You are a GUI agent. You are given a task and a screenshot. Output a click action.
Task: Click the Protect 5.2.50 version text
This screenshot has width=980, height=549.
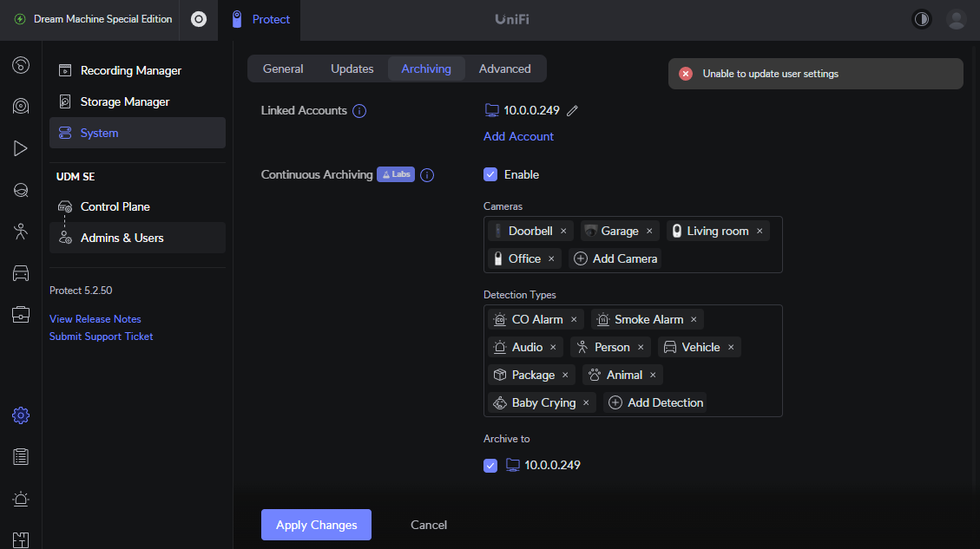pyautogui.click(x=81, y=291)
